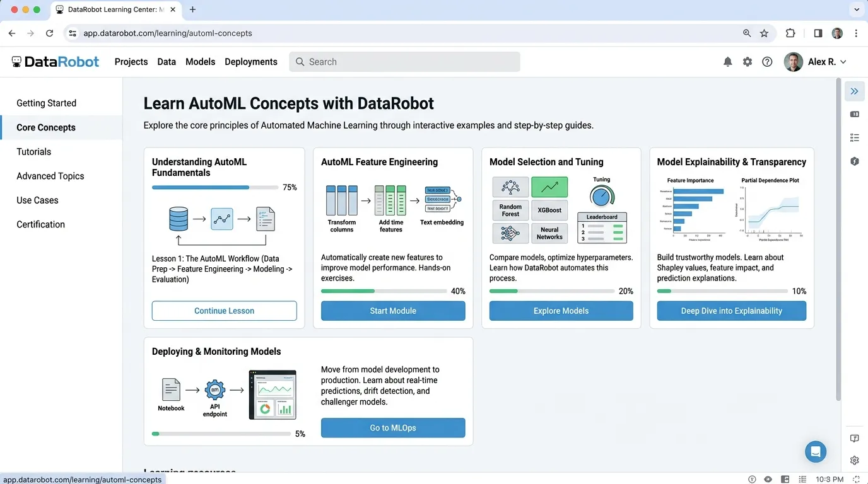The width and height of the screenshot is (868, 484).
Task: Open the notifications bell
Action: coord(727,62)
